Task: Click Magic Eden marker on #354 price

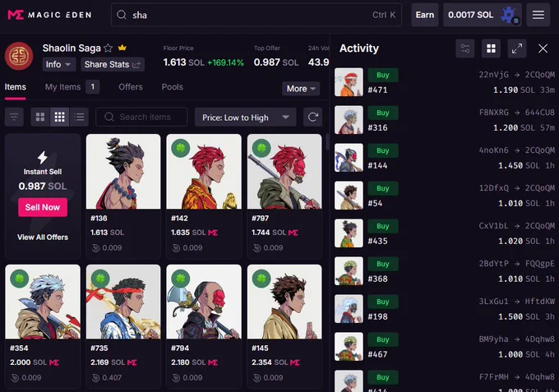Action: tap(54, 362)
